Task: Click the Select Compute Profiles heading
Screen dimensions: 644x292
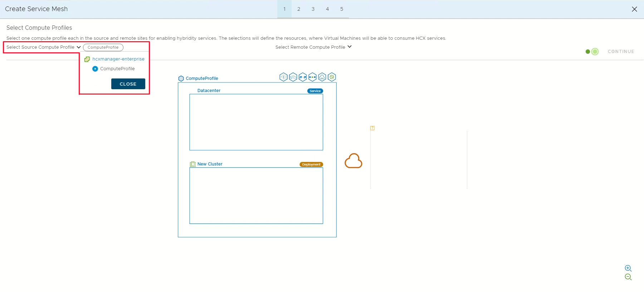Action: [39, 28]
